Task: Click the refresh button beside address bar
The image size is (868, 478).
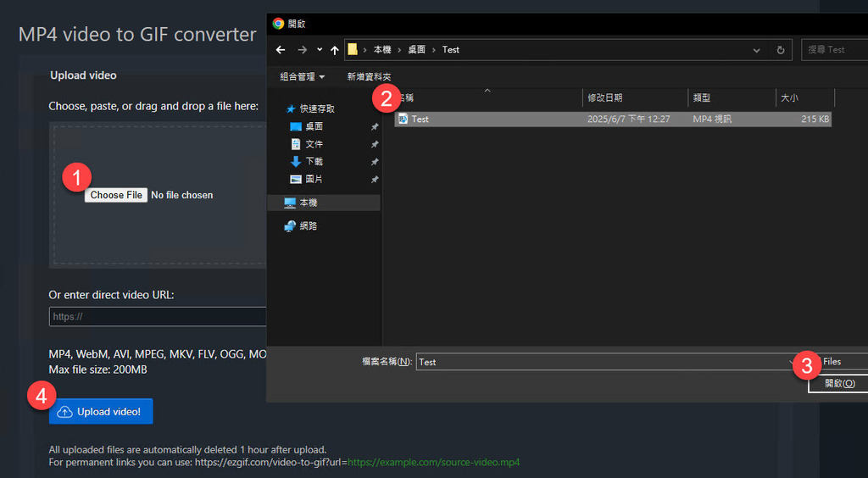Action: 780,50
